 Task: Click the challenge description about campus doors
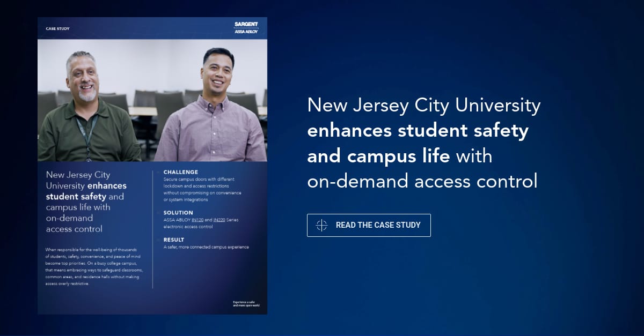(202, 189)
